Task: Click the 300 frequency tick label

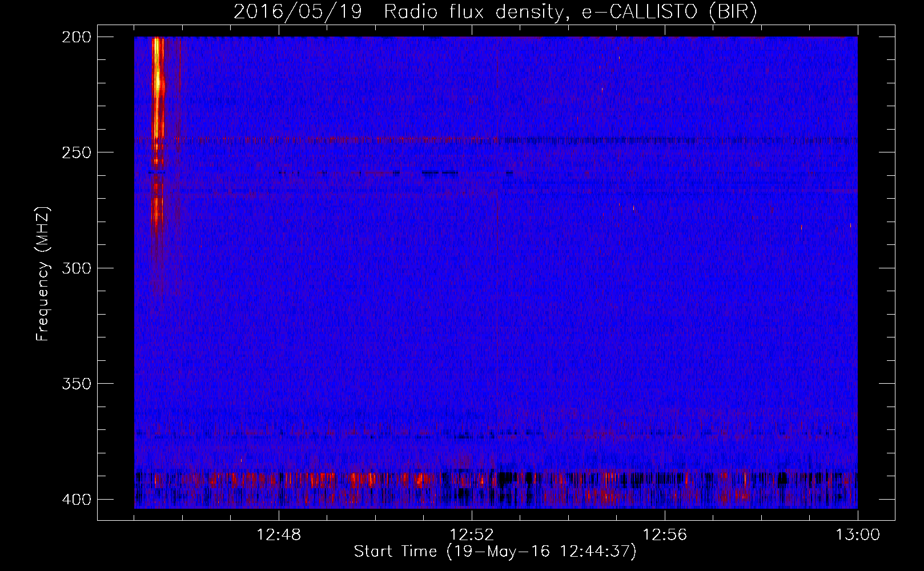Action: [x=76, y=268]
